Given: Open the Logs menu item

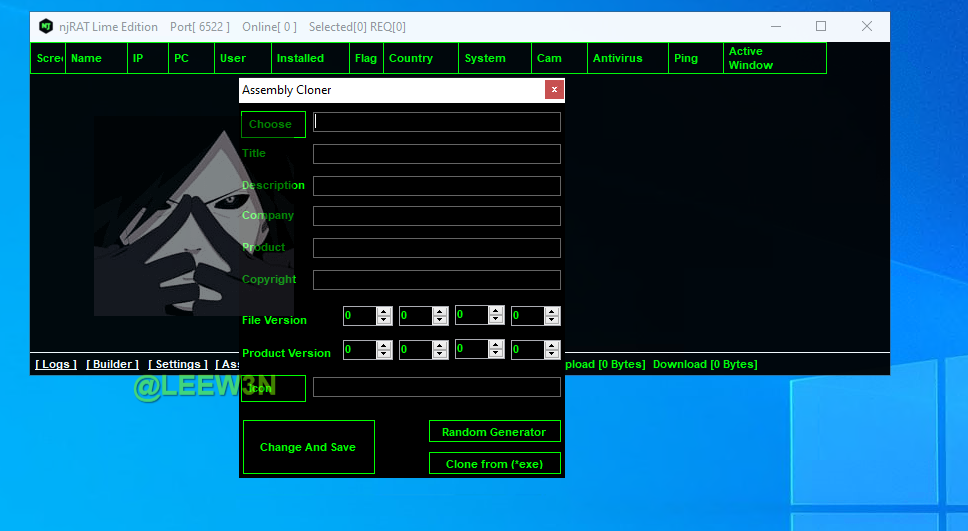Looking at the screenshot, I should click(x=56, y=364).
